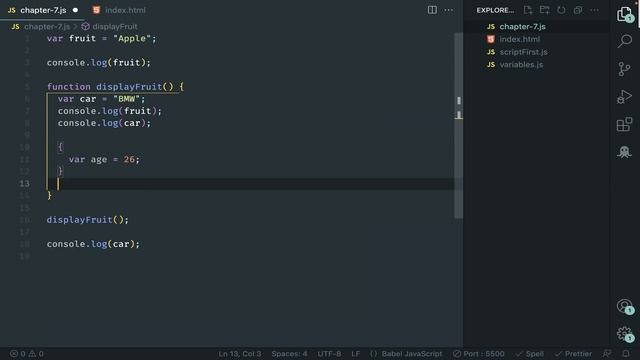Open the Manage gear icon
The image size is (640, 360).
tap(624, 334)
